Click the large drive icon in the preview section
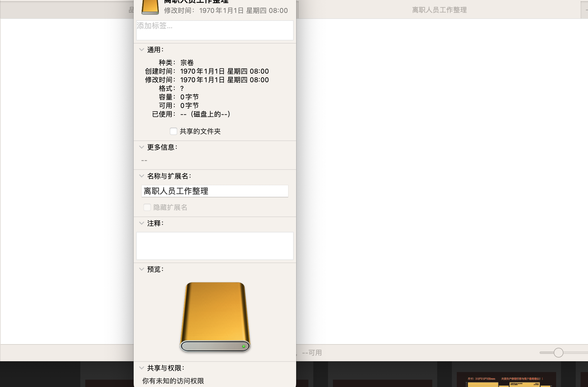Image resolution: width=588 pixels, height=387 pixels. pos(215,317)
